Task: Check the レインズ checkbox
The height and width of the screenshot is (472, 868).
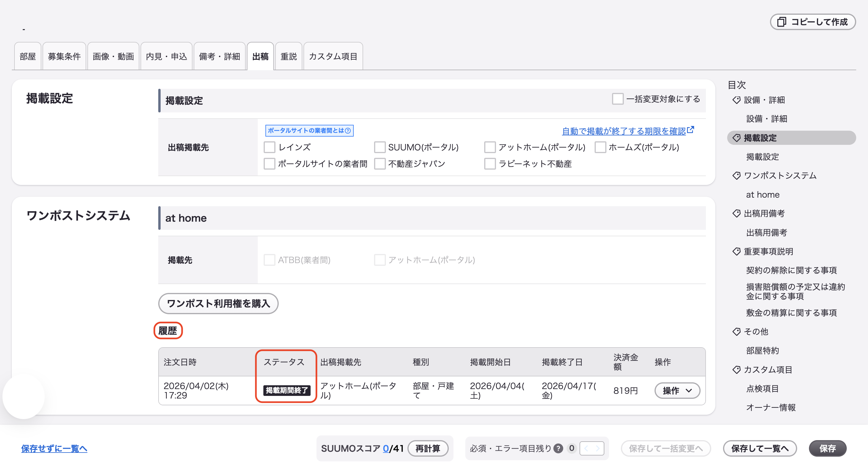Action: pos(269,147)
